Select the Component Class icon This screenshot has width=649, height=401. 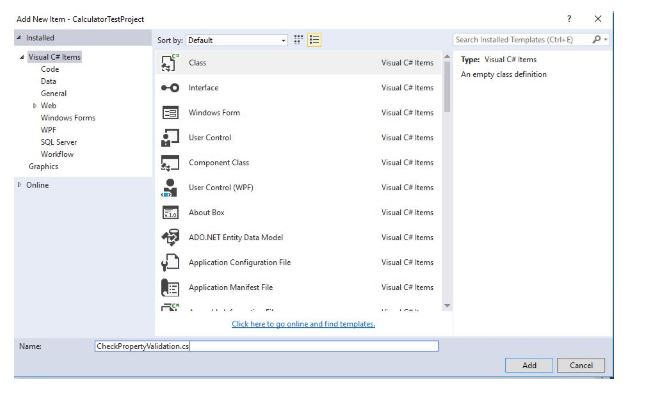(169, 163)
